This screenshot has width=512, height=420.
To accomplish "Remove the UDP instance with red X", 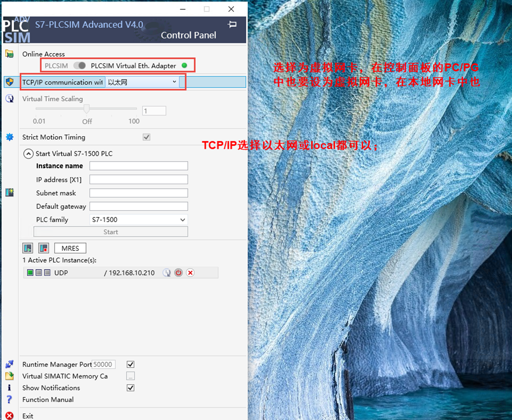I will click(190, 273).
